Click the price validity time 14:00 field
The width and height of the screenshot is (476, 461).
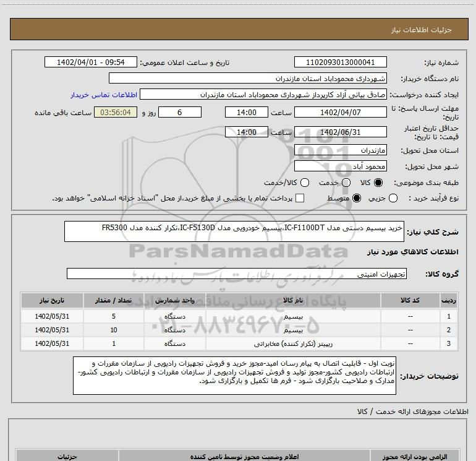pos(247,132)
